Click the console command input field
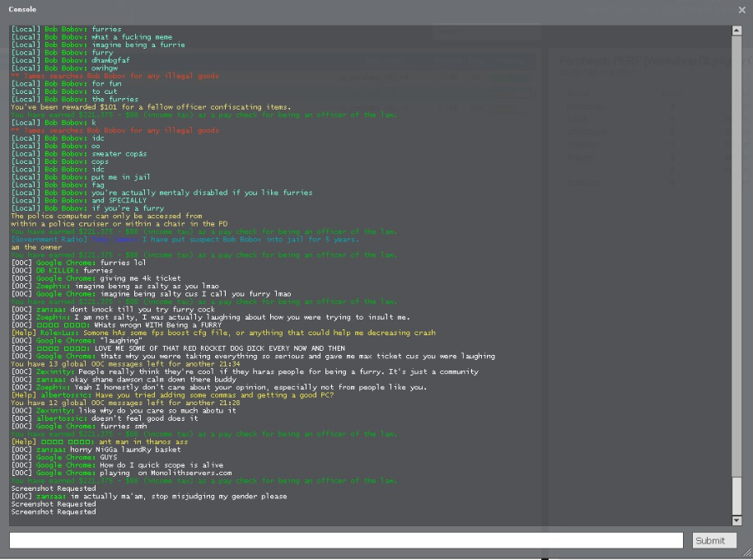Screen dimensions: 753x560 [346, 540]
